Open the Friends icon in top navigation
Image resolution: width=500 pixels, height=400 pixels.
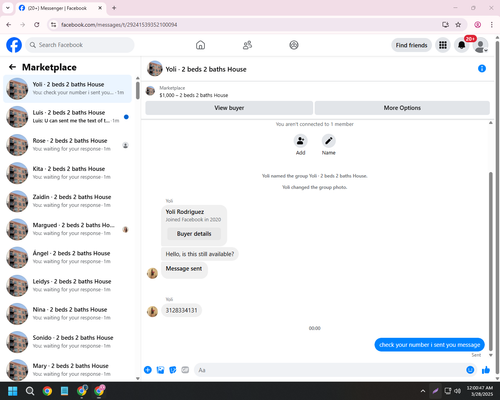(x=247, y=45)
